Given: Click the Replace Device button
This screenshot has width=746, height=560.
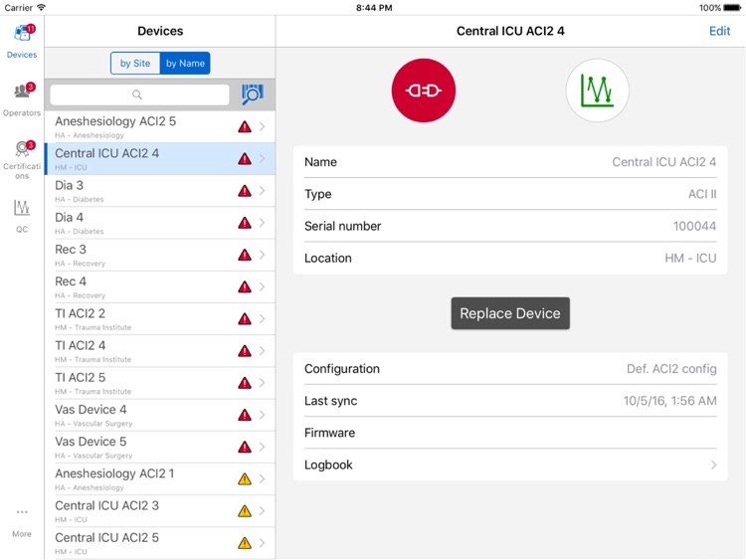Looking at the screenshot, I should [x=510, y=313].
